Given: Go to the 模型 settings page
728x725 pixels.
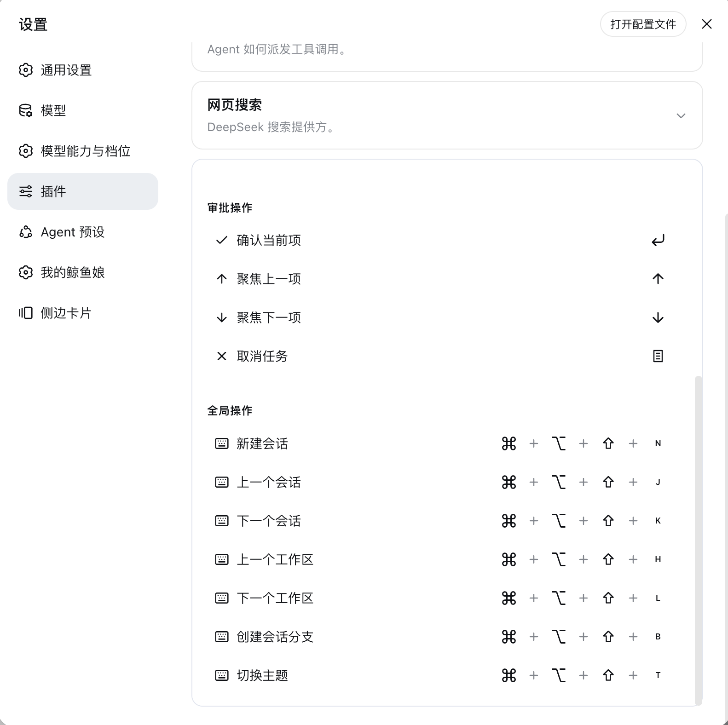Looking at the screenshot, I should [x=83, y=110].
